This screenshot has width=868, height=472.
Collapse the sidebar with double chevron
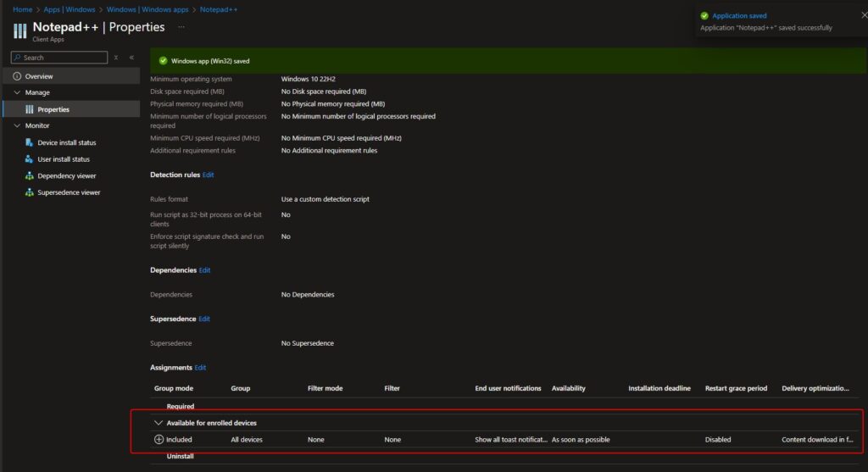131,58
